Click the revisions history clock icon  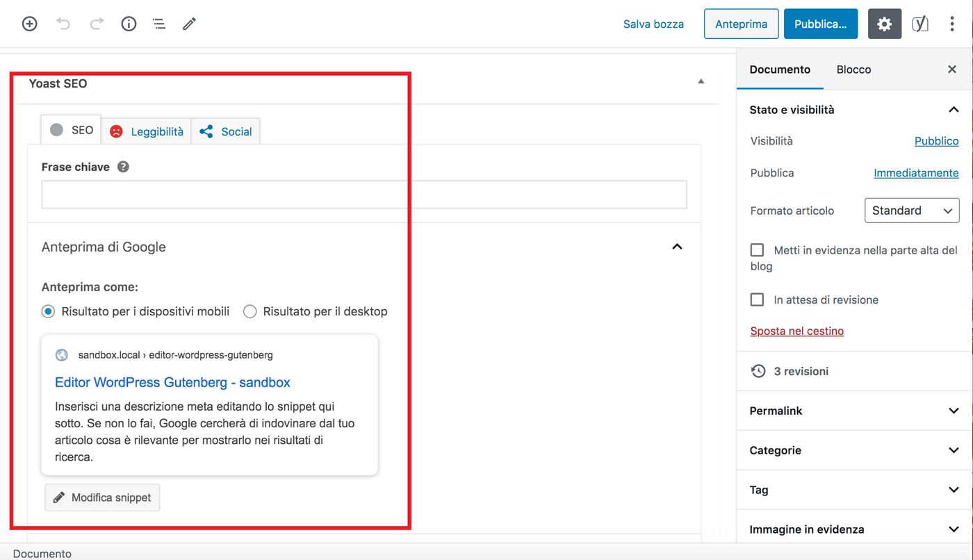pos(758,371)
